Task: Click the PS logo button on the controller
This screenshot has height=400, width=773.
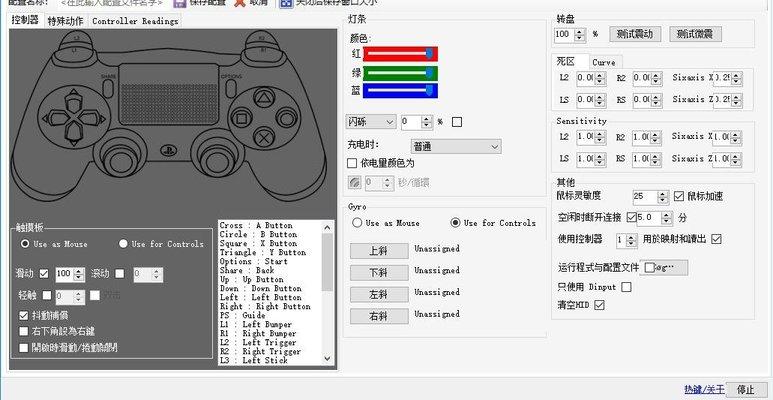Action: [169, 151]
